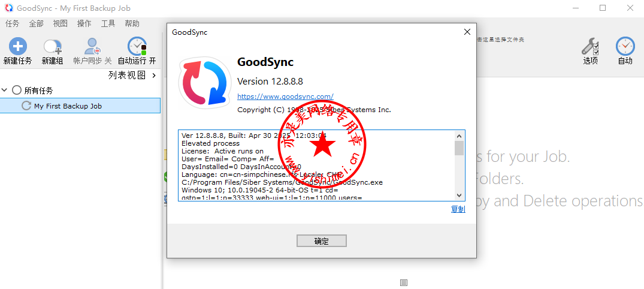Click the 确定 button
The height and width of the screenshot is (289, 644).
point(322,241)
